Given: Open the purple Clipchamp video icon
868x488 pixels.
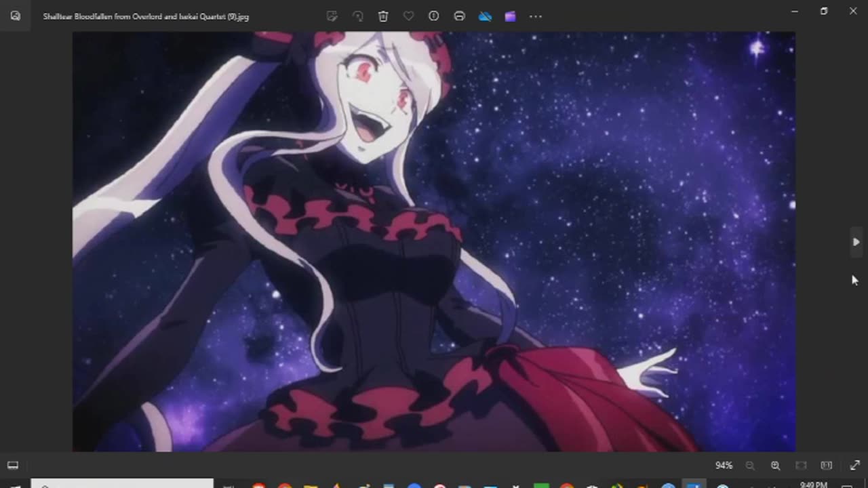Looking at the screenshot, I should [510, 16].
